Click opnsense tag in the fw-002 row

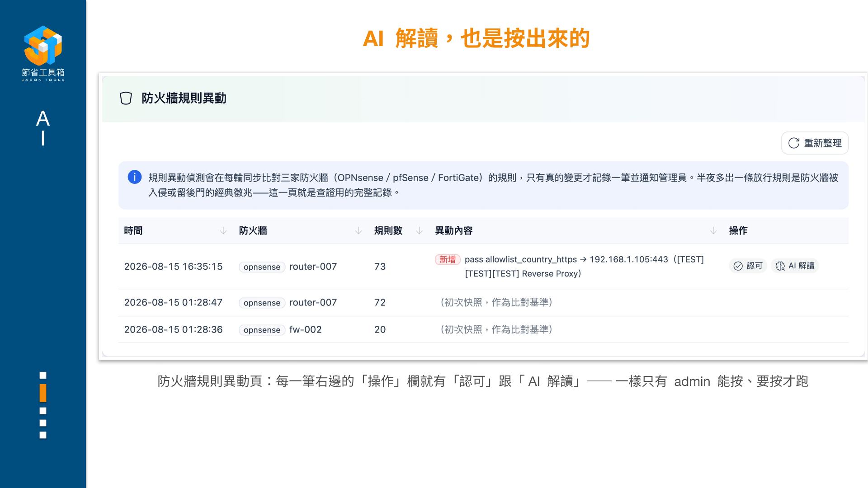[262, 330]
